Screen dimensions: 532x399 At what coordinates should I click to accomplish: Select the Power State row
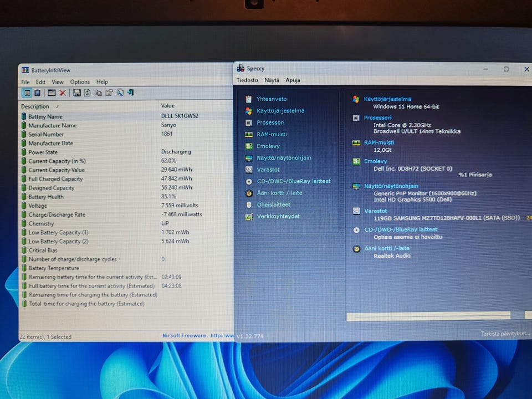click(126, 152)
